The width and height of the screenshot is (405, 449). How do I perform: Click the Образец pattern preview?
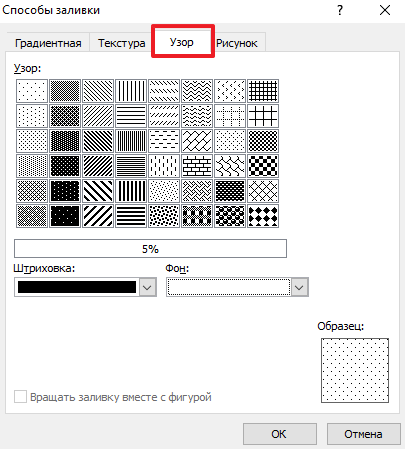[355, 370]
